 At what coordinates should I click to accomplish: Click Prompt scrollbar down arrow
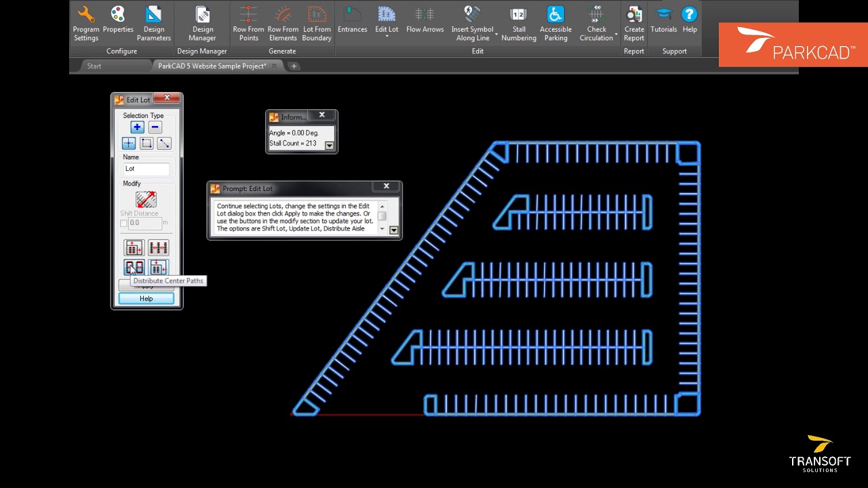click(x=382, y=230)
